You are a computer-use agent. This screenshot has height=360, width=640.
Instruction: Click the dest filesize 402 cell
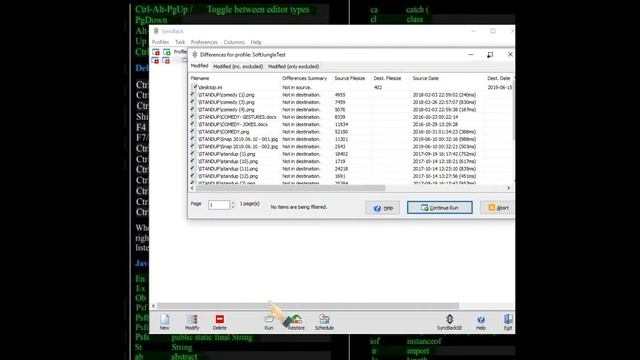coord(378,87)
